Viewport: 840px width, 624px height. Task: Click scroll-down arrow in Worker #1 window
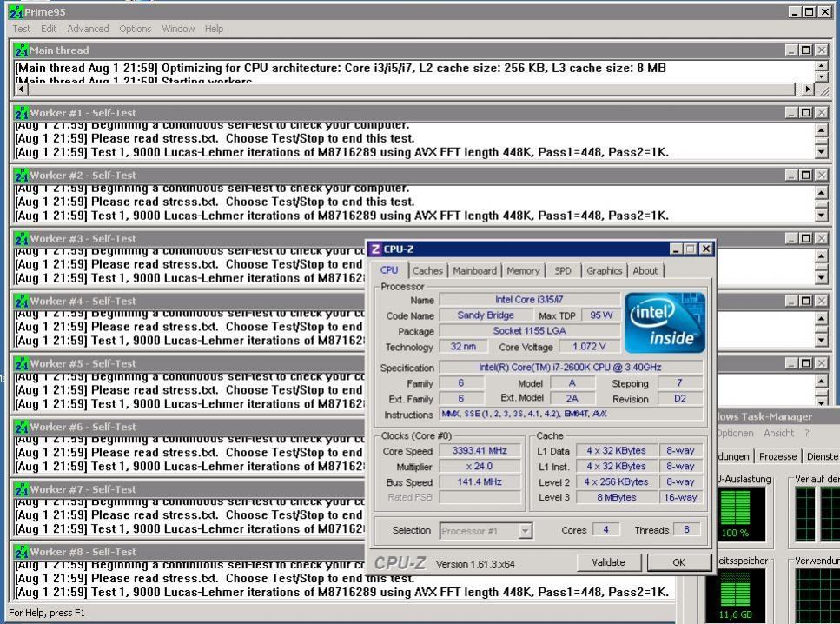tap(821, 153)
